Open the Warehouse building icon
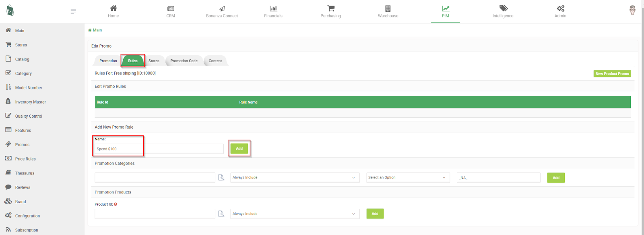644x235 pixels. tap(388, 8)
